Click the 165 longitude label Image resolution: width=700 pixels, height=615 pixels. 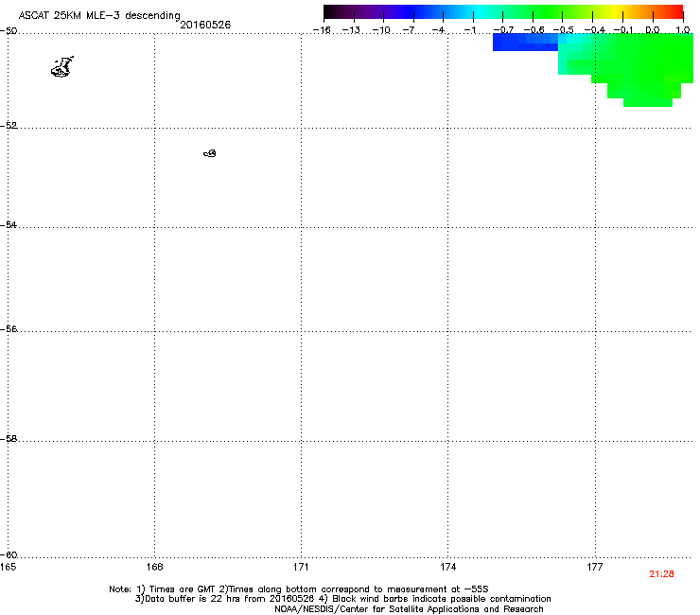8,567
